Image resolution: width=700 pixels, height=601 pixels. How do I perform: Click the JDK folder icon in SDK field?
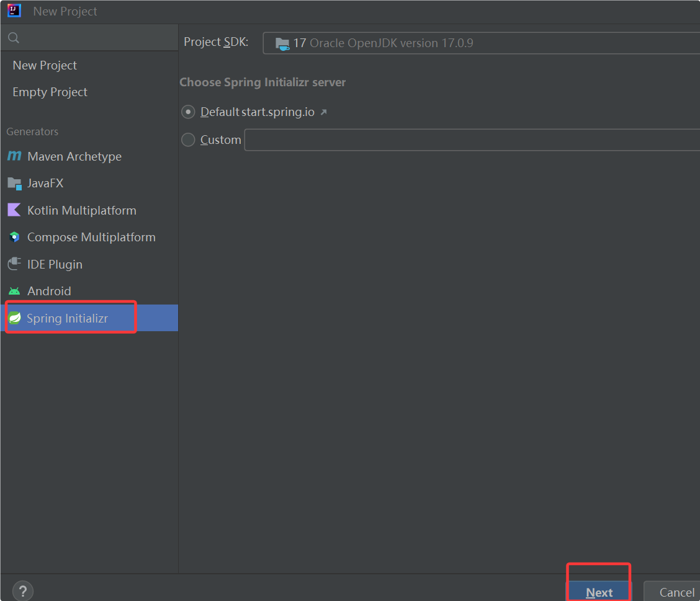[282, 43]
